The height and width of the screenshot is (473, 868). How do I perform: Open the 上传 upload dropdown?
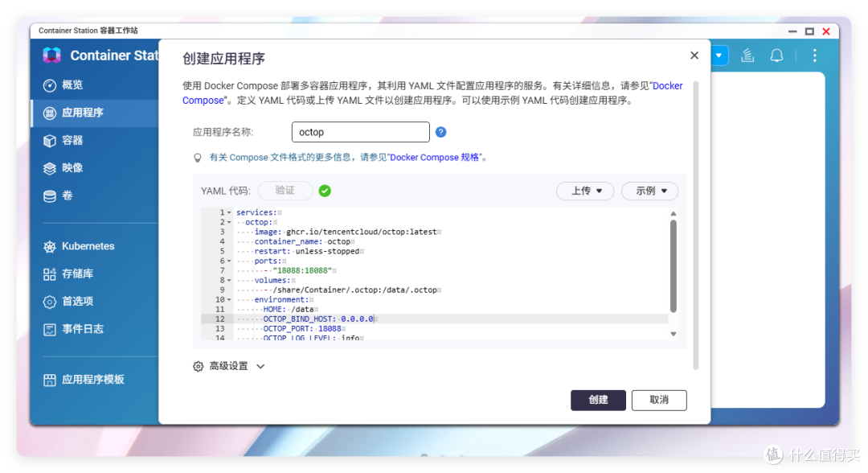click(x=585, y=191)
